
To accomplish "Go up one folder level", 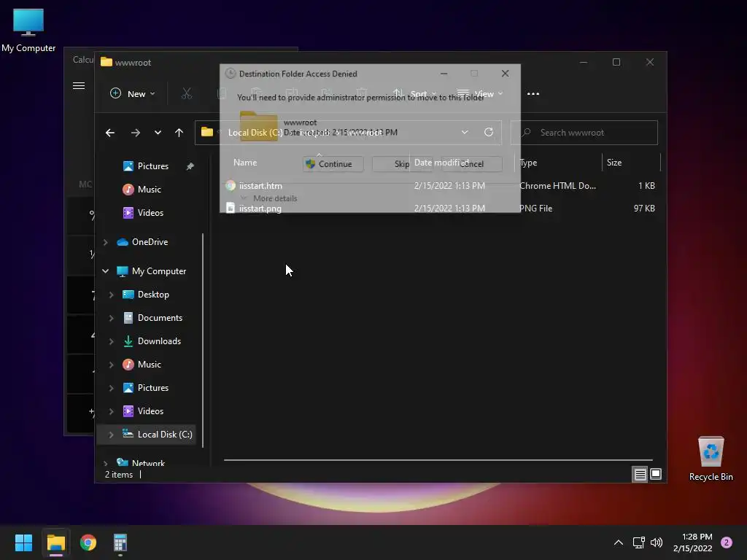I will click(179, 133).
